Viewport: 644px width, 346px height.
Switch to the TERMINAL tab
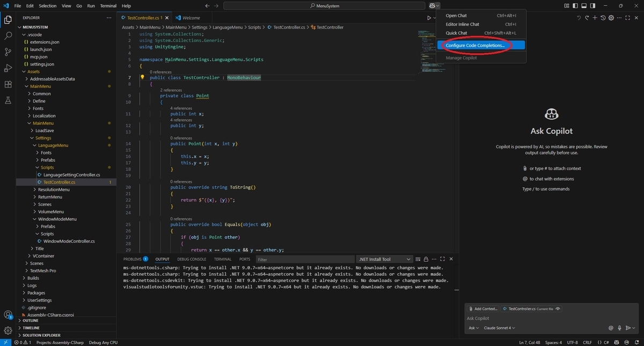tap(223, 259)
